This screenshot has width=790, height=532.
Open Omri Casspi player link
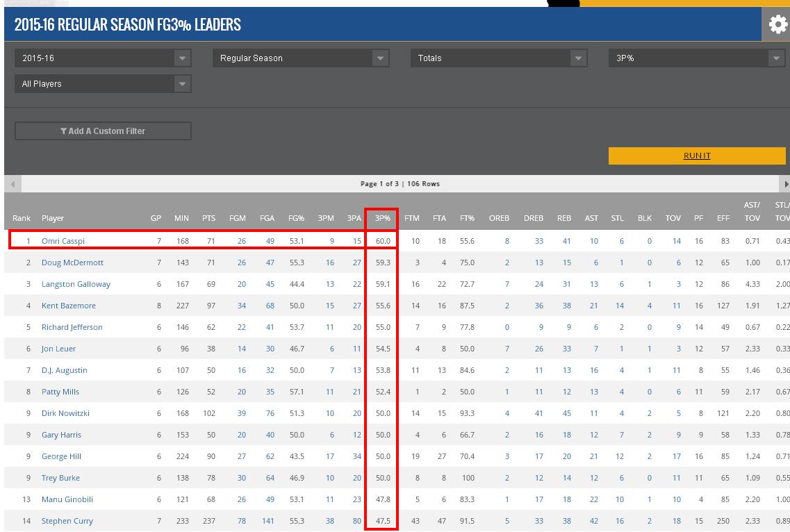point(63,241)
